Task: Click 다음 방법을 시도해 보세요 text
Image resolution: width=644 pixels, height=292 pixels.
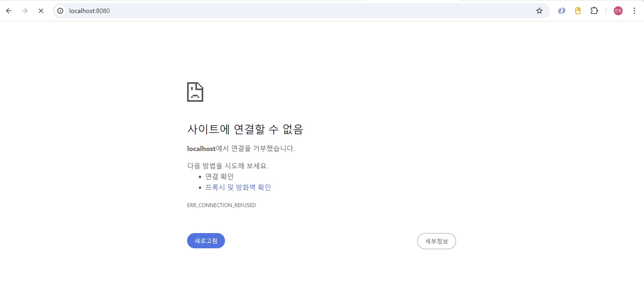Action: click(x=227, y=166)
